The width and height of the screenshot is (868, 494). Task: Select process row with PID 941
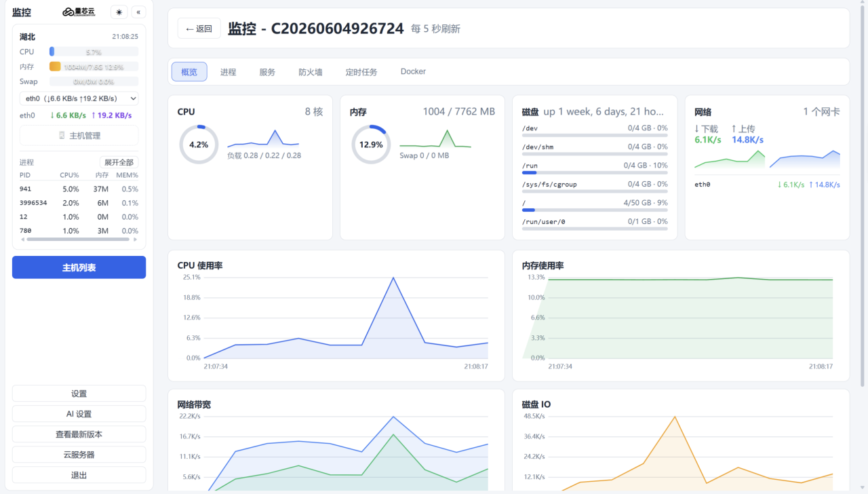click(79, 189)
